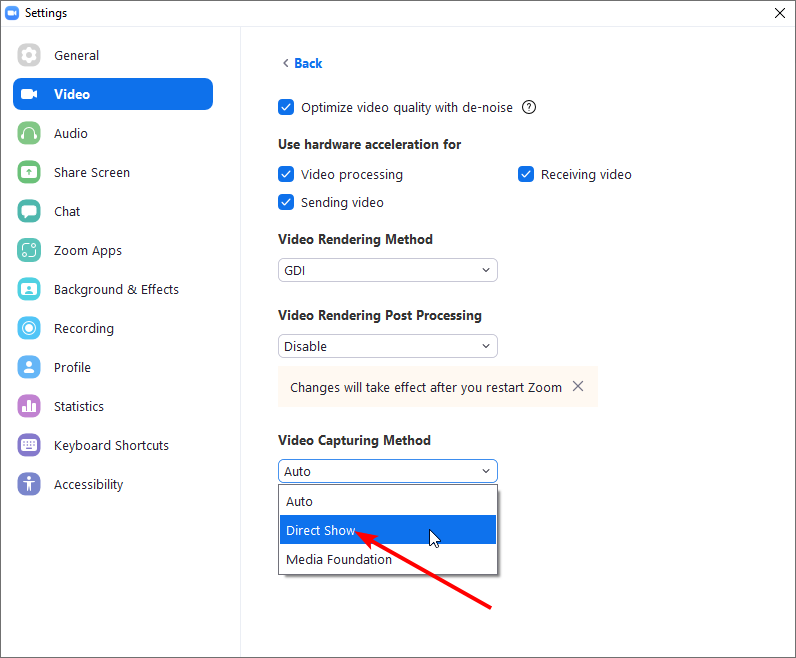This screenshot has height=658, width=796.
Task: Open Share Screen settings
Action: click(x=113, y=172)
